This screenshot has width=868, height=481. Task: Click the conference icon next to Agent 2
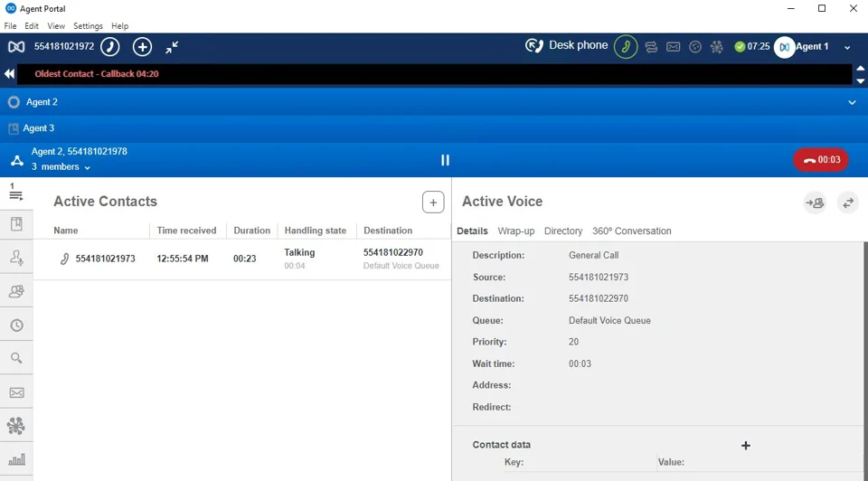[x=17, y=161]
